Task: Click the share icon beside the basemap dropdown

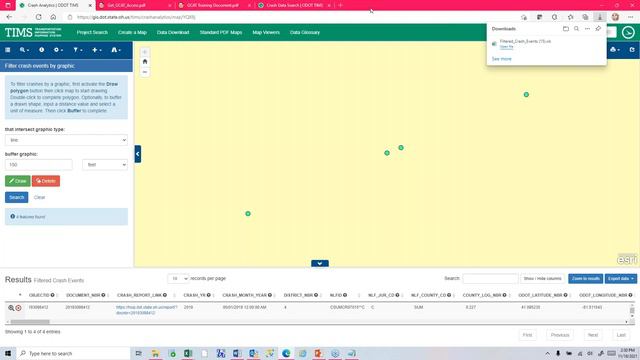Action: pos(632,50)
